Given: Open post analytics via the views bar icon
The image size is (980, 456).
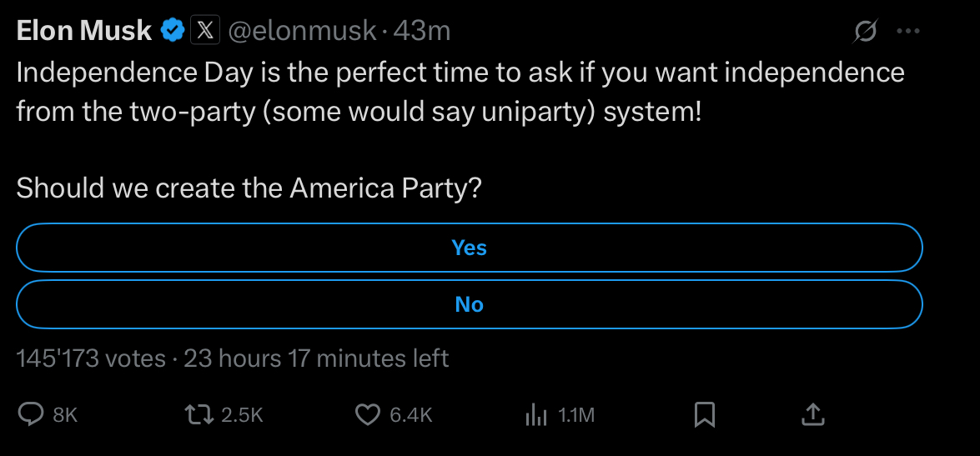Looking at the screenshot, I should pyautogui.click(x=535, y=414).
